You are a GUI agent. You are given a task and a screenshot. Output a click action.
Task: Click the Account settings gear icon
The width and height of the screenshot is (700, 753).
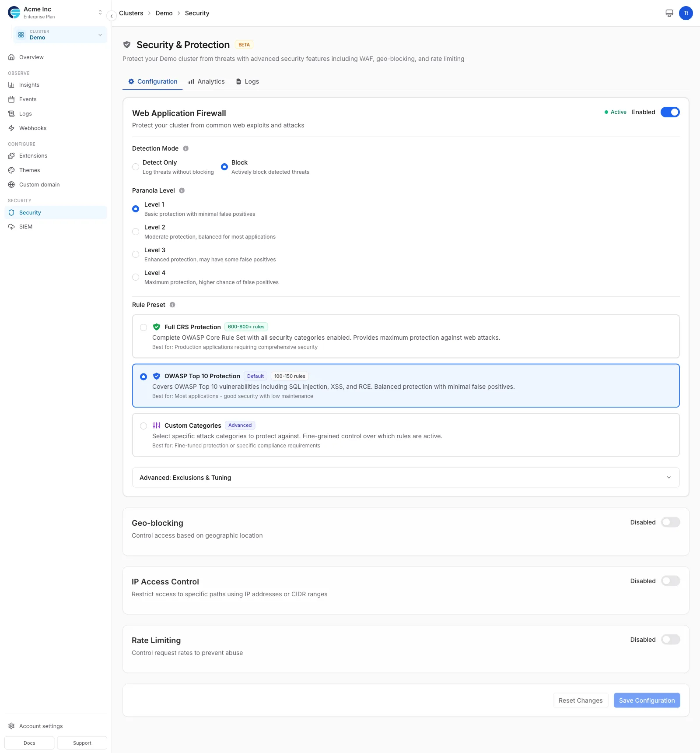[x=11, y=726]
